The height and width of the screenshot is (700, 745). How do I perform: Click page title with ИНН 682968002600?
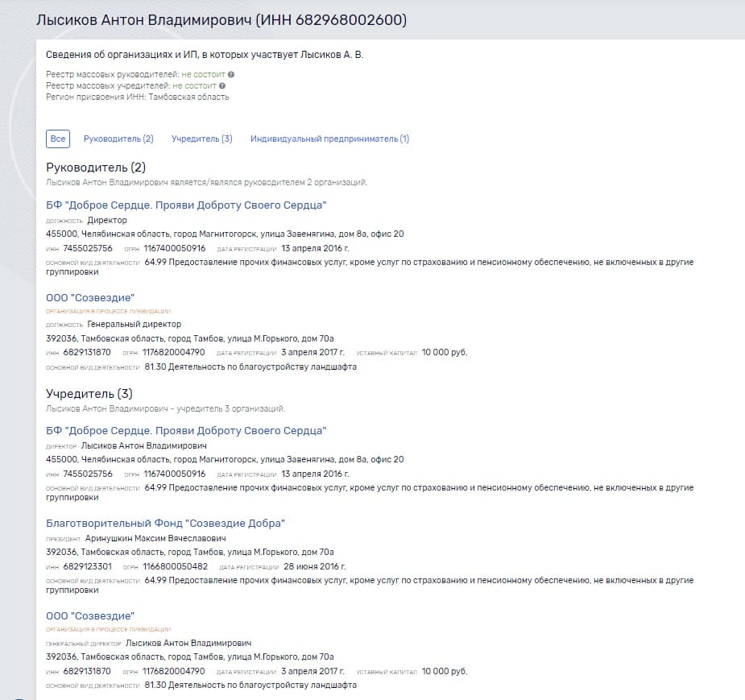tap(221, 20)
